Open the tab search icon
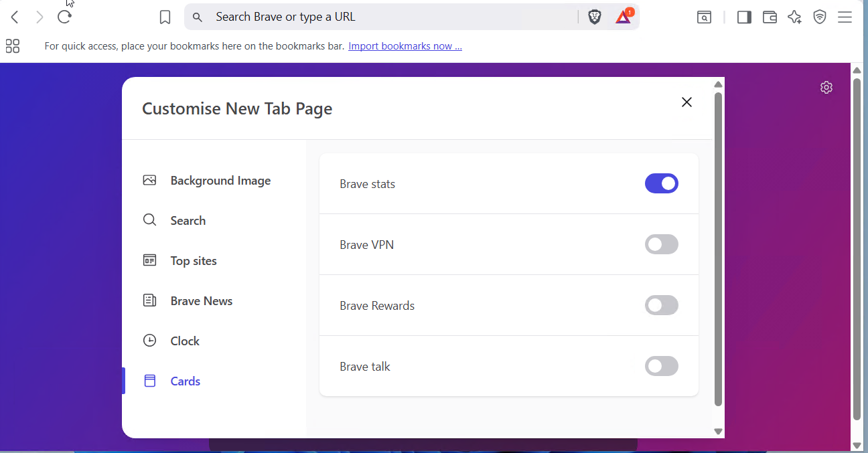868x453 pixels. pyautogui.click(x=704, y=17)
